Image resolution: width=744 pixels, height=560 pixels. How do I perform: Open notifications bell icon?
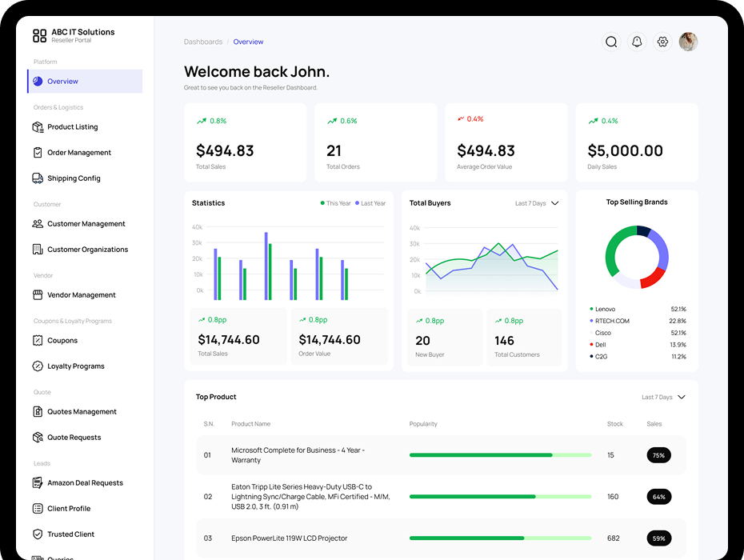[x=637, y=42]
